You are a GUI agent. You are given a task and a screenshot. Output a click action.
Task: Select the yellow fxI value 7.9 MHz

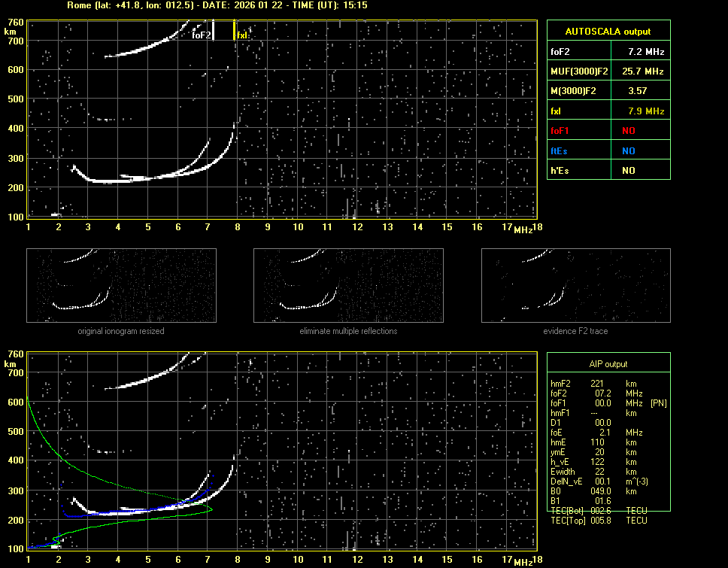(645, 111)
